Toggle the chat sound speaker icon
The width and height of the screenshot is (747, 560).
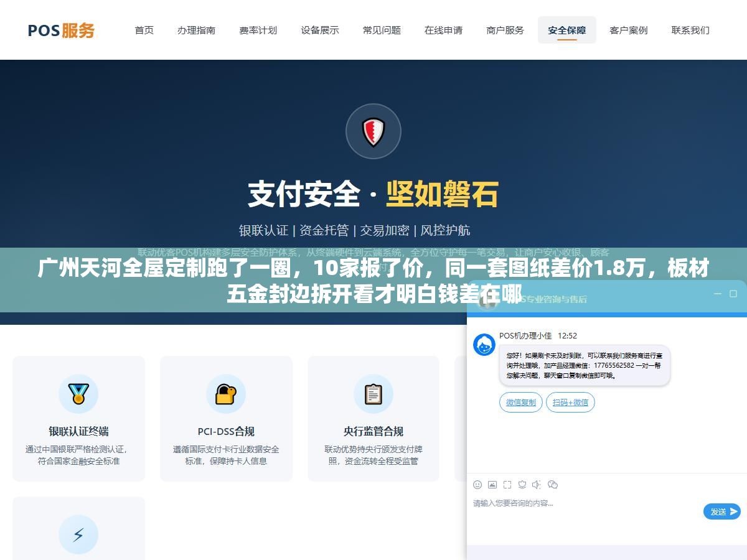pos(537,484)
